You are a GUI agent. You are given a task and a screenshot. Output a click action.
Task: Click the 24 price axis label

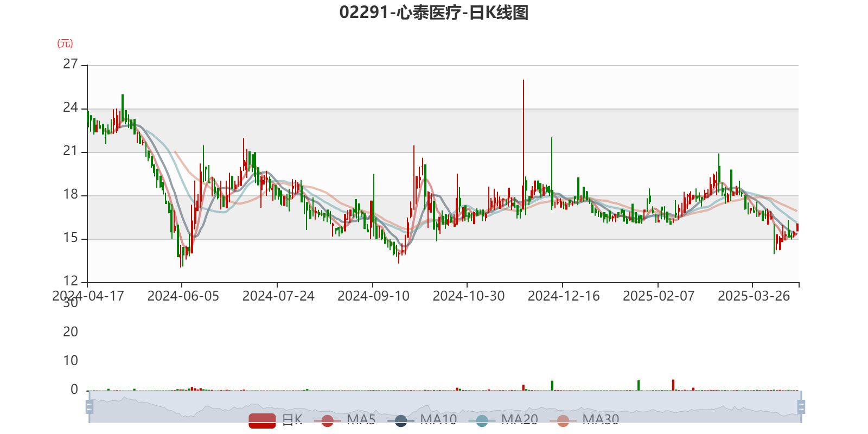(x=71, y=107)
